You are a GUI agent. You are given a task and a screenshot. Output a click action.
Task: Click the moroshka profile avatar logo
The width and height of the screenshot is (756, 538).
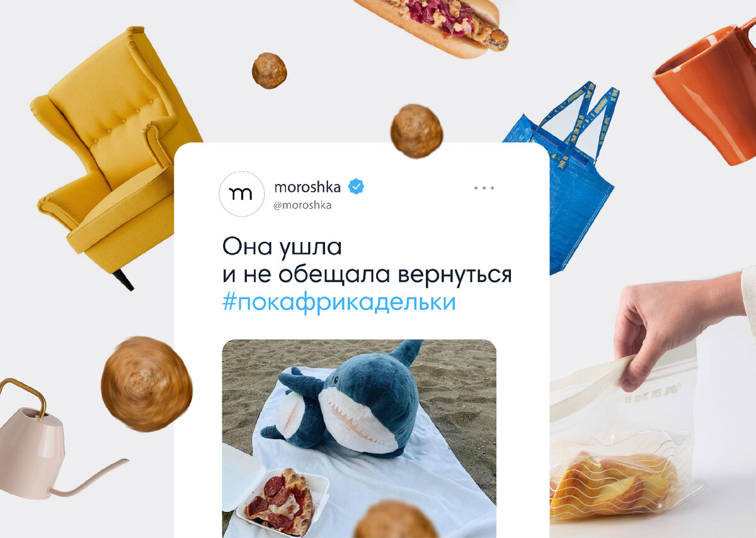pyautogui.click(x=241, y=194)
